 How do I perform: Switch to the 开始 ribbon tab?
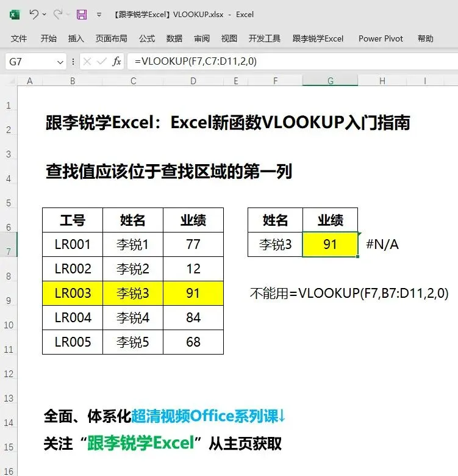pos(49,38)
